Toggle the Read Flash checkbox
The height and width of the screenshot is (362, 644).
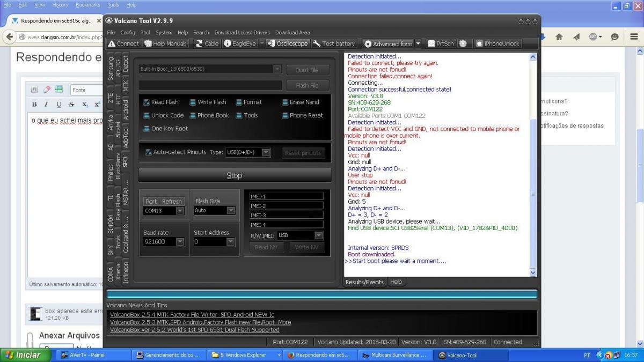point(147,102)
